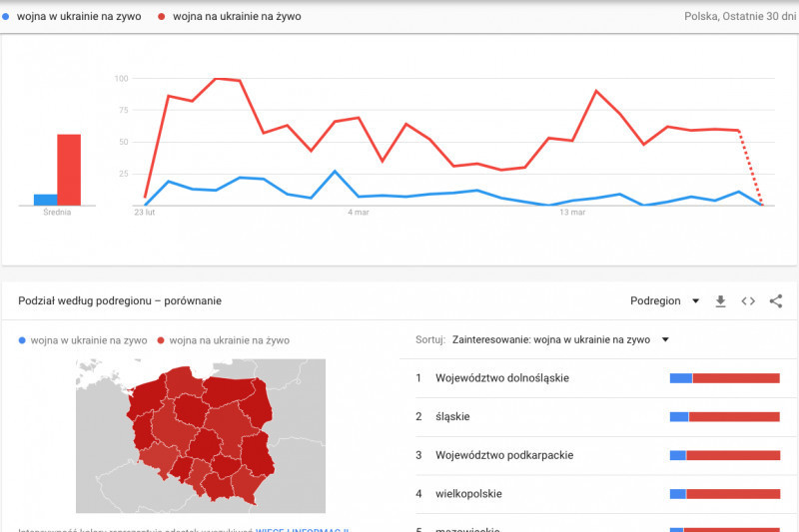Choose Województwo podkarpackie from the list
This screenshot has width=799, height=532.
click(x=504, y=455)
